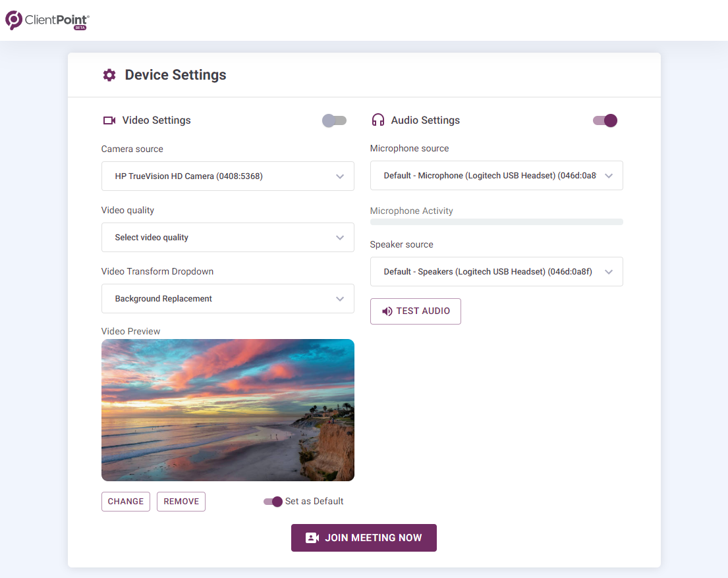Click the Audio Settings label
The image size is (728, 578).
click(x=426, y=120)
